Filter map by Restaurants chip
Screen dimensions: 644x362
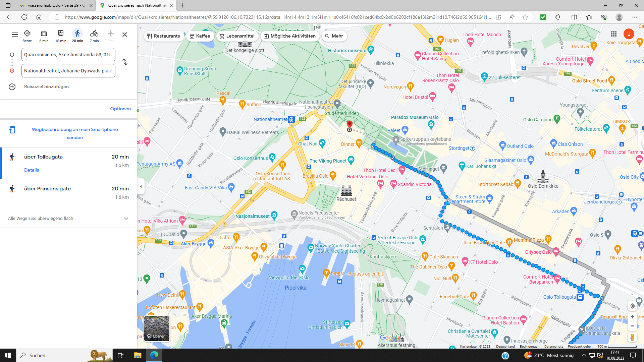164,36
